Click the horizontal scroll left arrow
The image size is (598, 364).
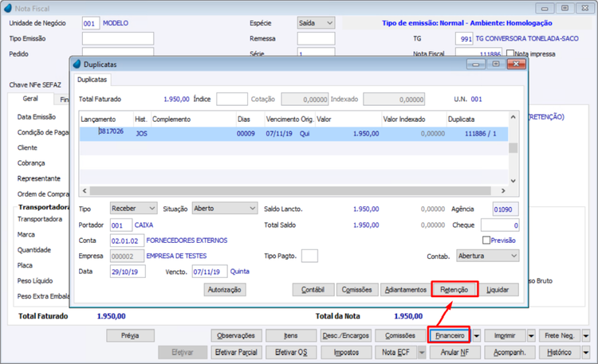[85, 190]
